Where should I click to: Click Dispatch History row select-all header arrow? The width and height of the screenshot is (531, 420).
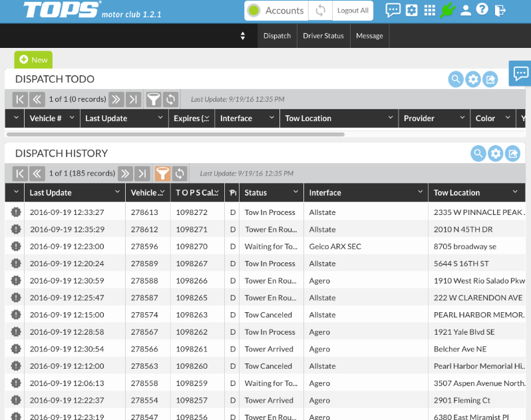pos(16,192)
